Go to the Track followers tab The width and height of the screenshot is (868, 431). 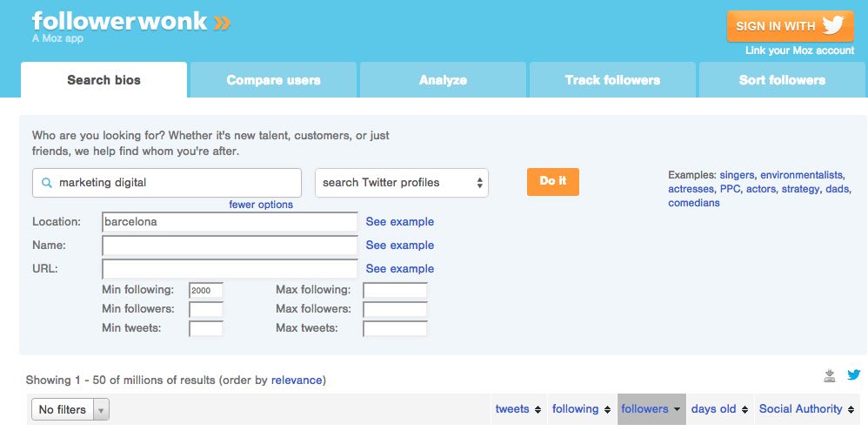[612, 80]
